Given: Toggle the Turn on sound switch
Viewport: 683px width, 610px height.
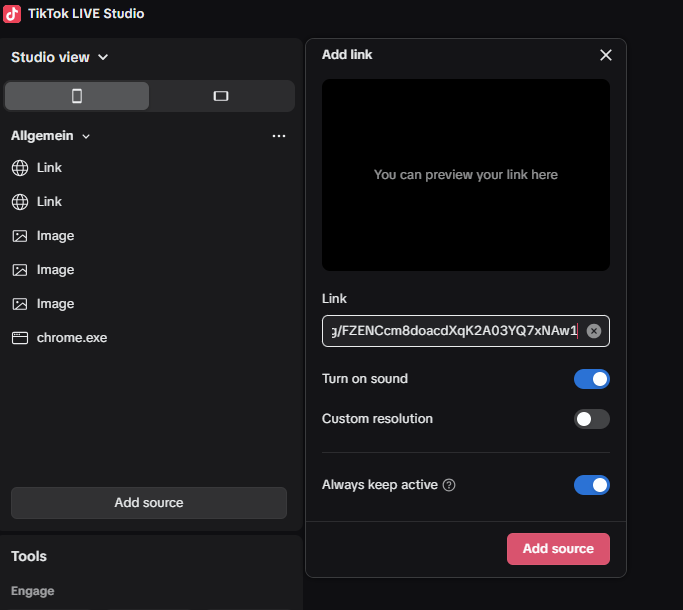Looking at the screenshot, I should [592, 379].
